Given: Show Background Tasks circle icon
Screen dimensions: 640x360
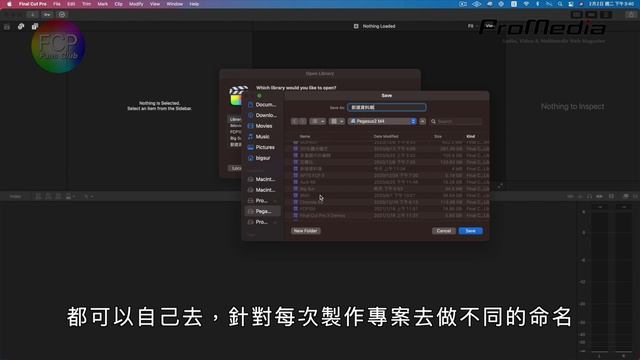Looking at the screenshot, I should [x=62, y=15].
